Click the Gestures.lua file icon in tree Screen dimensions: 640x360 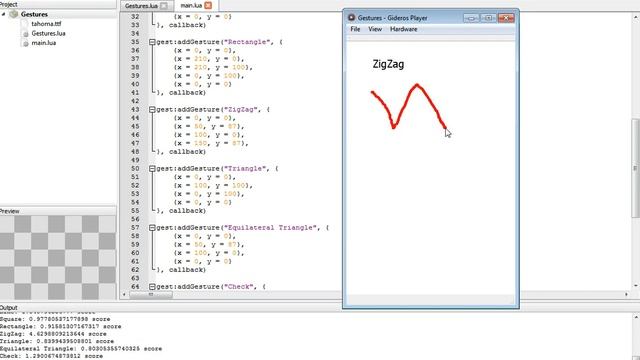(x=25, y=33)
